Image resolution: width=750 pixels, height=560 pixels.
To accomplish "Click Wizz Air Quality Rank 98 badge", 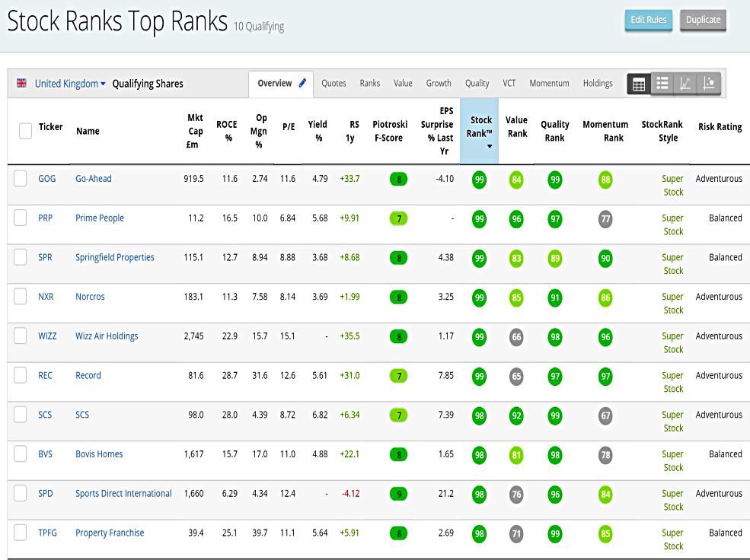I will pyautogui.click(x=555, y=337).
